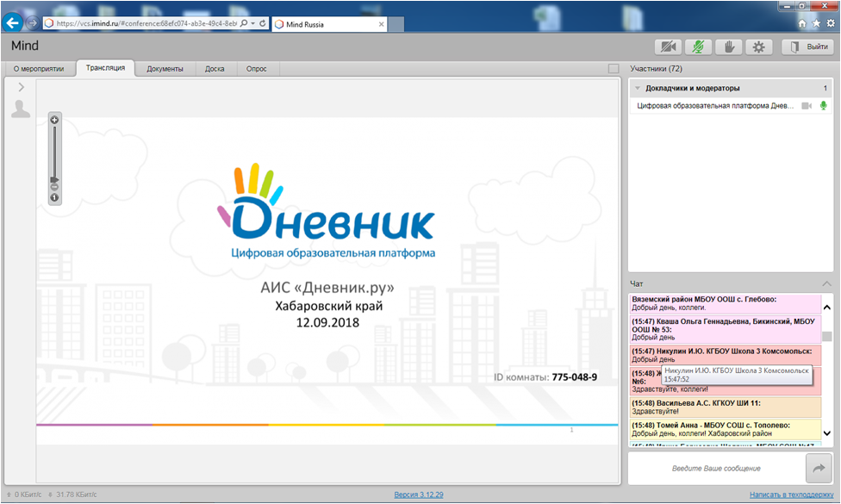
Task: Click the room ID 775-048-9 text
Action: pos(575,377)
